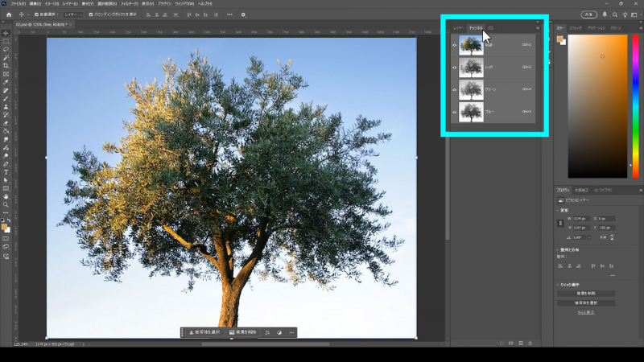Screen dimensions: 644x362
Task: Open the イメージ menu
Action: [52, 4]
